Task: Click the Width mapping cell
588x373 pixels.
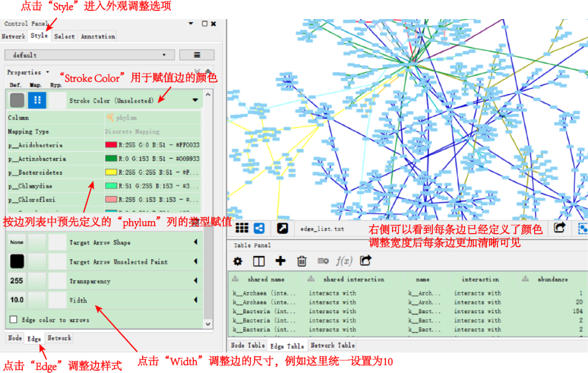Action: coord(37,300)
